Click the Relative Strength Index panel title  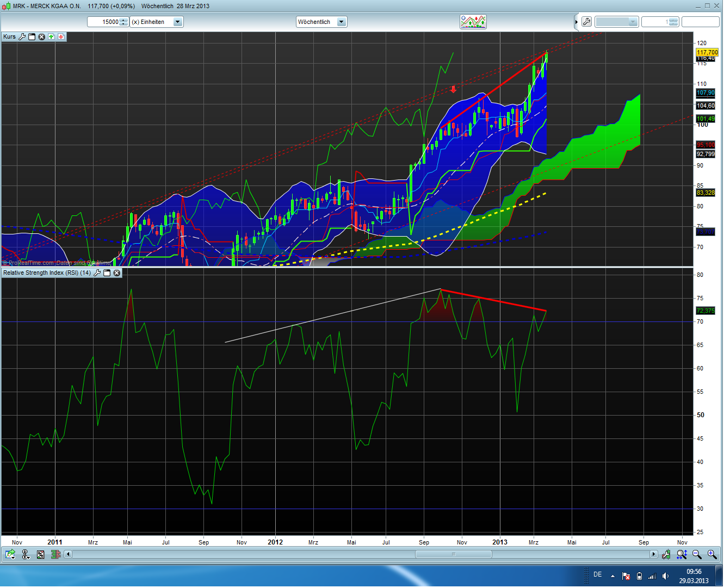(x=48, y=273)
